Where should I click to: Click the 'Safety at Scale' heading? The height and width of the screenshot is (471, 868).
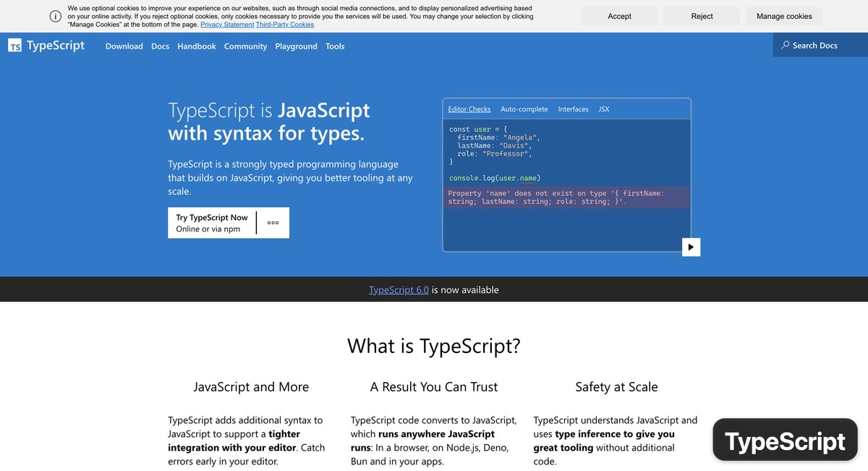click(616, 387)
